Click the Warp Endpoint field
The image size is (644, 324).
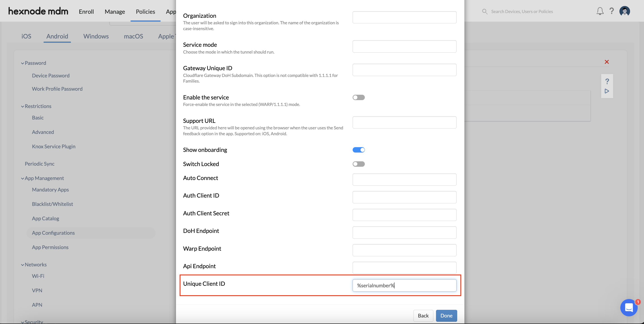tap(404, 250)
